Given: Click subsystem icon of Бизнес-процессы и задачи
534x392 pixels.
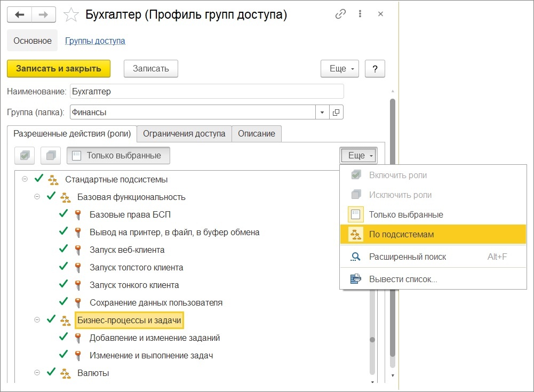Looking at the screenshot, I should pyautogui.click(x=66, y=321).
